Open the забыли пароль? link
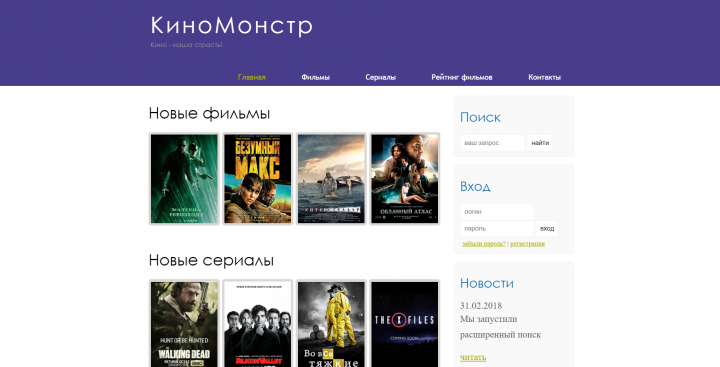720x367 pixels. tap(484, 244)
